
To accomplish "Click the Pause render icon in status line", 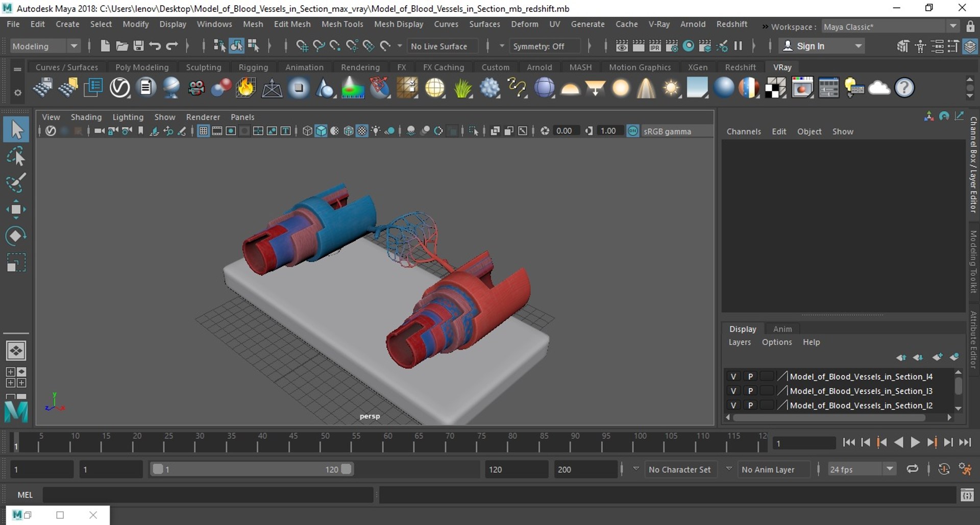I will click(738, 46).
